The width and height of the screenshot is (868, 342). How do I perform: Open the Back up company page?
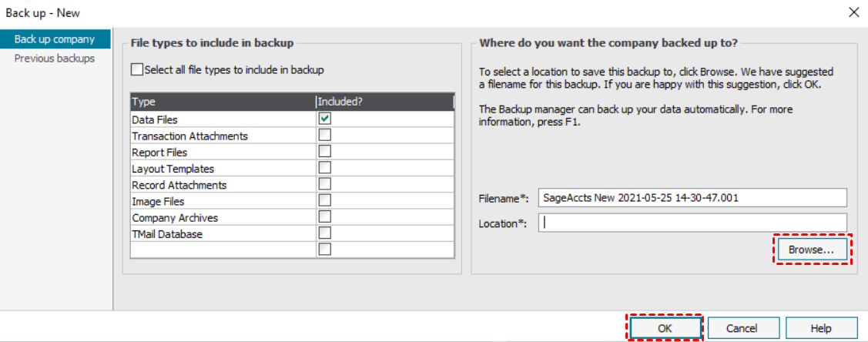pyautogui.click(x=55, y=39)
